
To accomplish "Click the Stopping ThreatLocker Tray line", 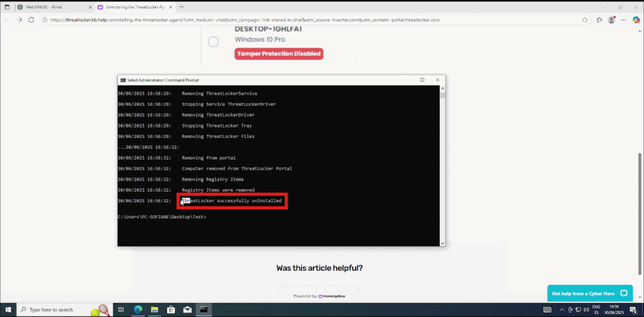I will pos(217,126).
